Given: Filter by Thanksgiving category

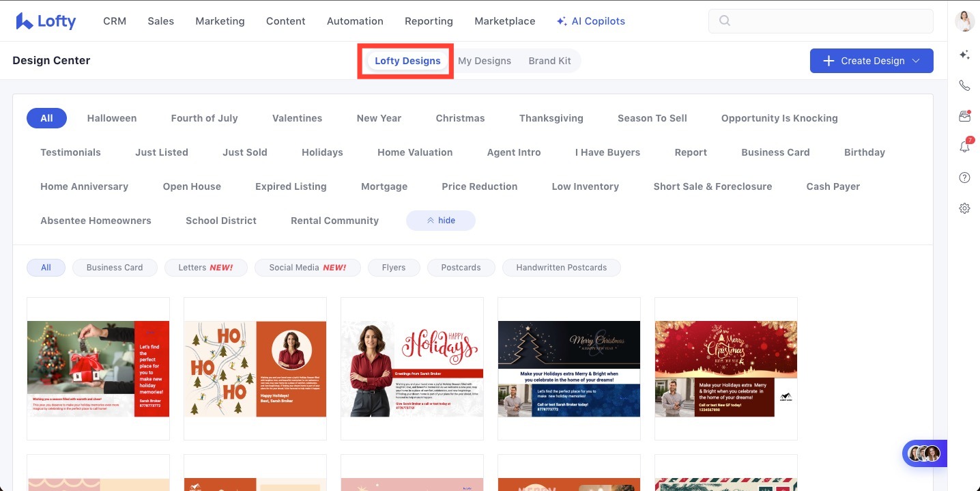Looking at the screenshot, I should pyautogui.click(x=551, y=118).
